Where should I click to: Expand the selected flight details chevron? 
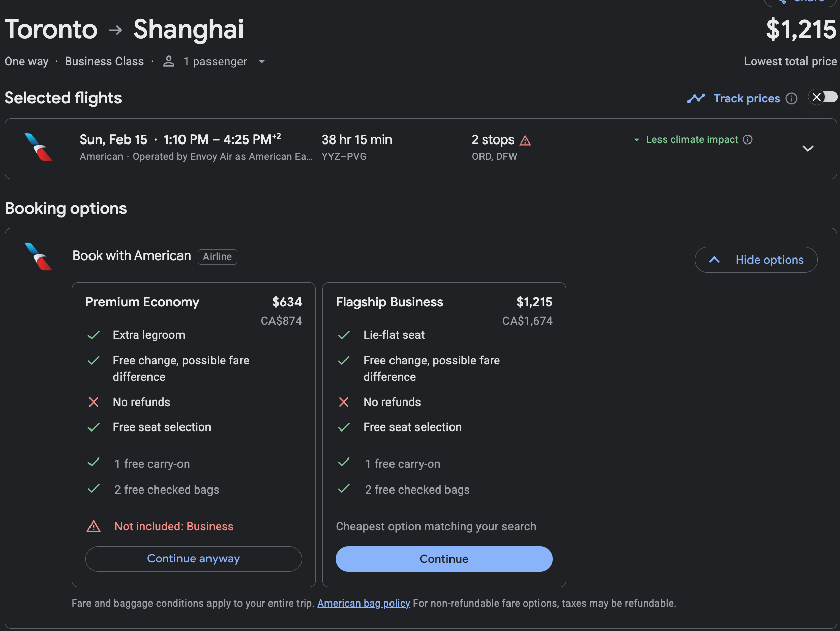click(807, 149)
